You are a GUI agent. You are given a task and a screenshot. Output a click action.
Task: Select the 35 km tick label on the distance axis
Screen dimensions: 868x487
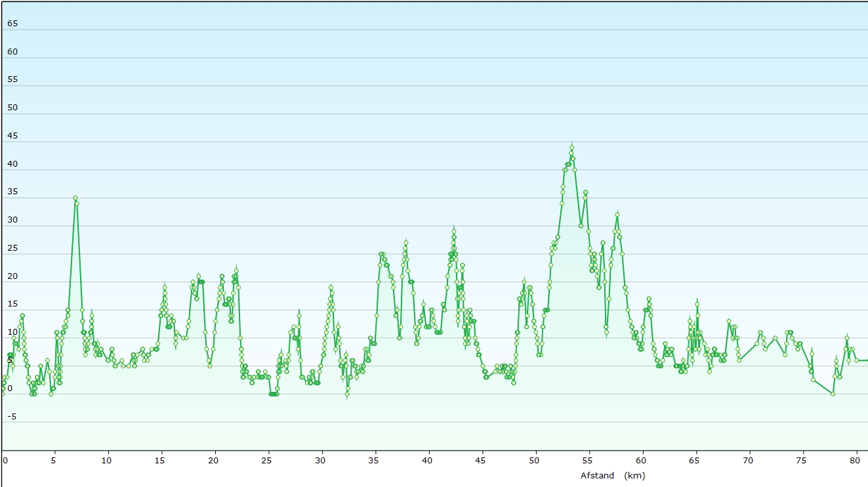[373, 461]
